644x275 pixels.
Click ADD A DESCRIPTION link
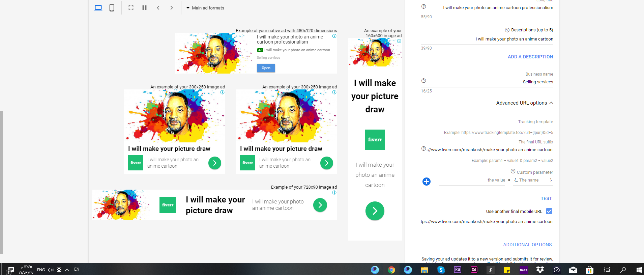click(530, 57)
